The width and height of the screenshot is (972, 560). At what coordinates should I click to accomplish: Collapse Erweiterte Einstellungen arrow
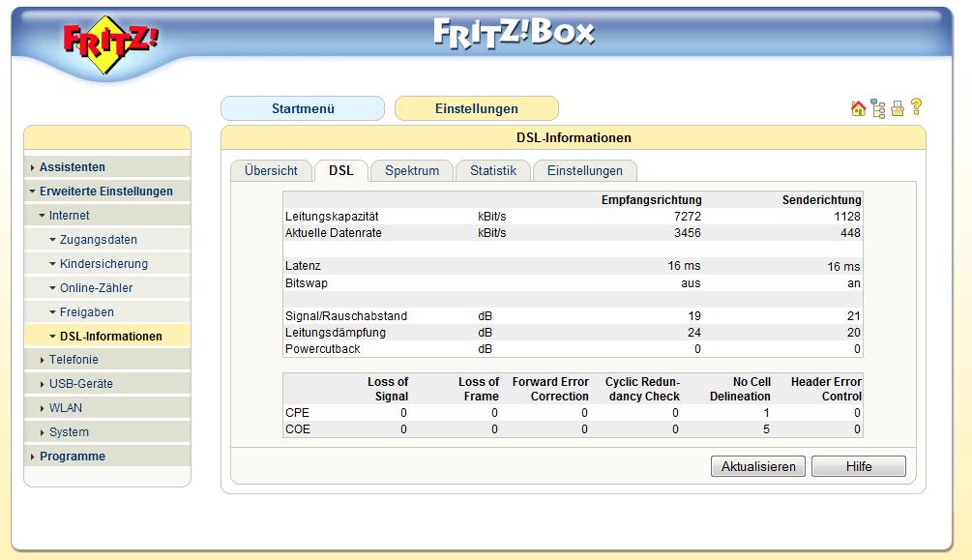tap(32, 192)
